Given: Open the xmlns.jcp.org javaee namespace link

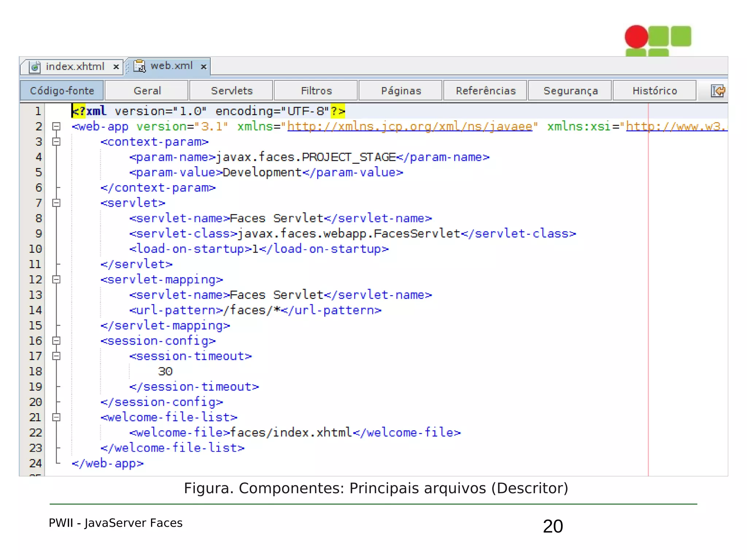Looking at the screenshot, I should pyautogui.click(x=410, y=127).
